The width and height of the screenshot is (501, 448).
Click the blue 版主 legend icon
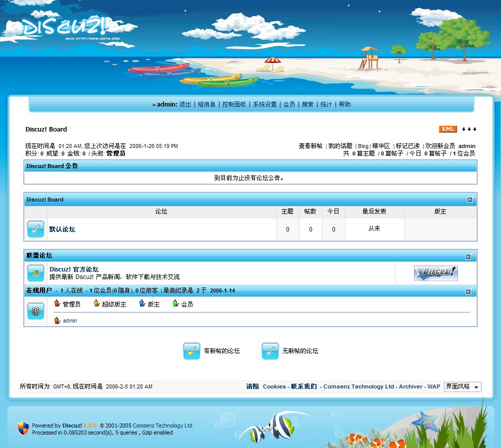tap(142, 303)
